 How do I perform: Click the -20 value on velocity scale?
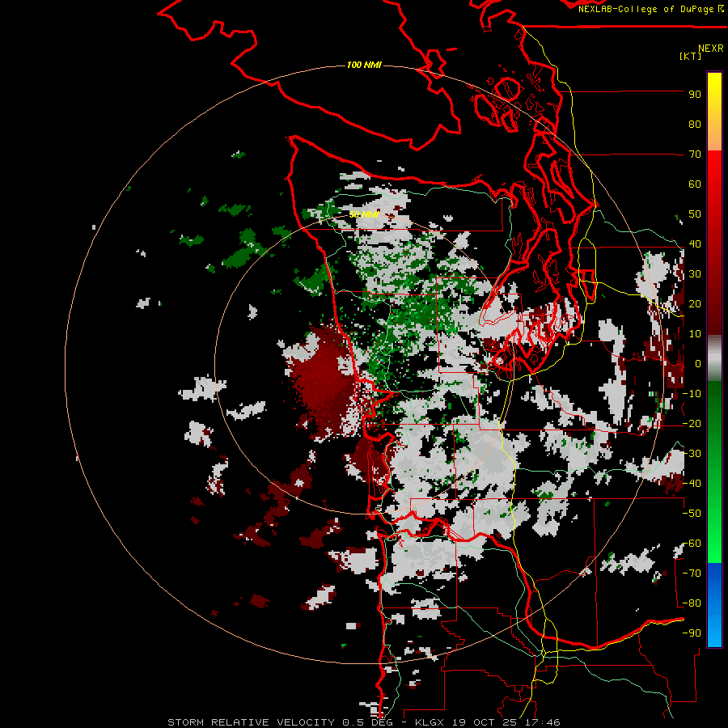(x=692, y=423)
